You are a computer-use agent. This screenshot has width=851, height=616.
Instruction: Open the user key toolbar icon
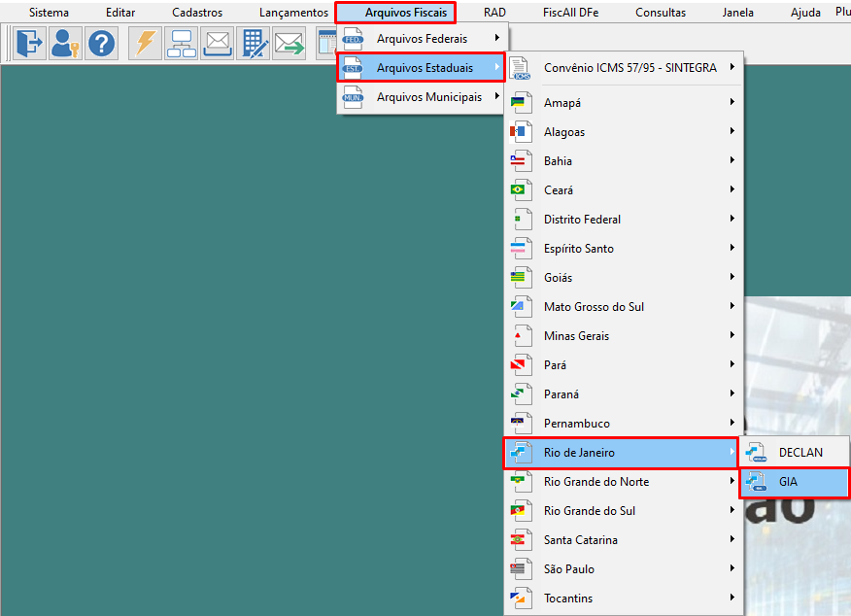(x=65, y=44)
